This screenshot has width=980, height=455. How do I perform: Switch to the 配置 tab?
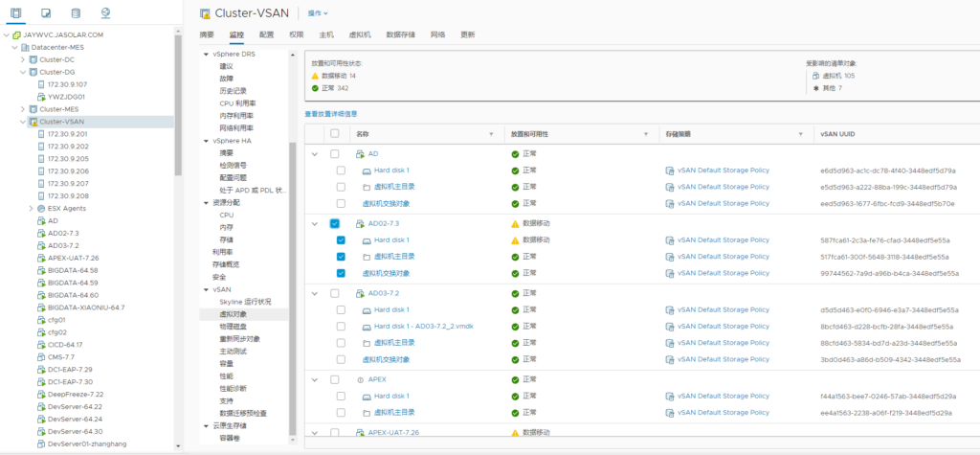point(266,34)
